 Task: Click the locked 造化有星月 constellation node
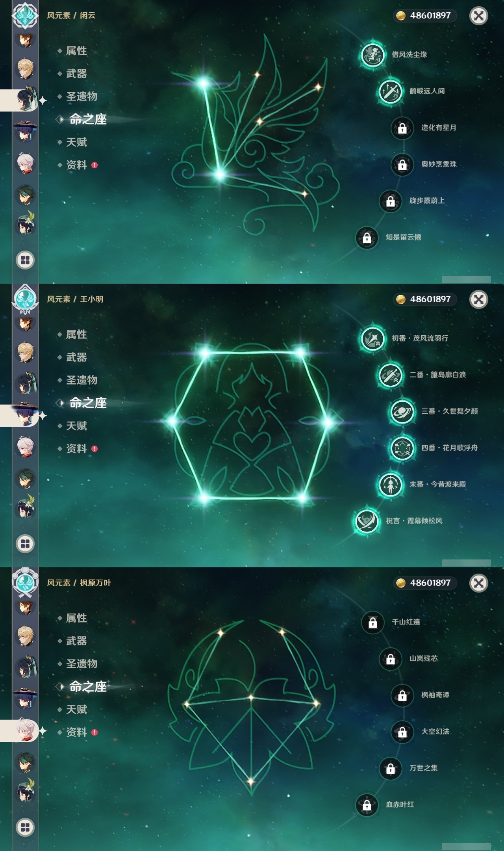pyautogui.click(x=402, y=128)
